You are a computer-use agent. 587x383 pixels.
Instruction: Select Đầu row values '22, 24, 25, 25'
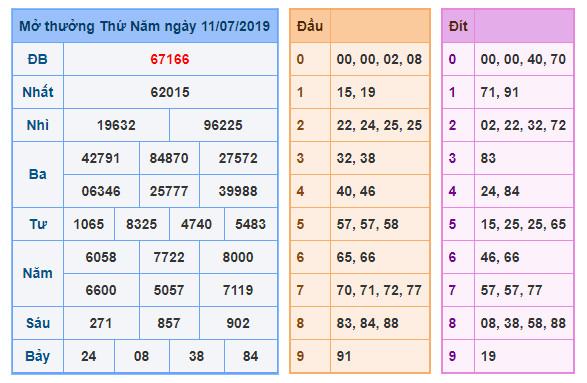[379, 125]
